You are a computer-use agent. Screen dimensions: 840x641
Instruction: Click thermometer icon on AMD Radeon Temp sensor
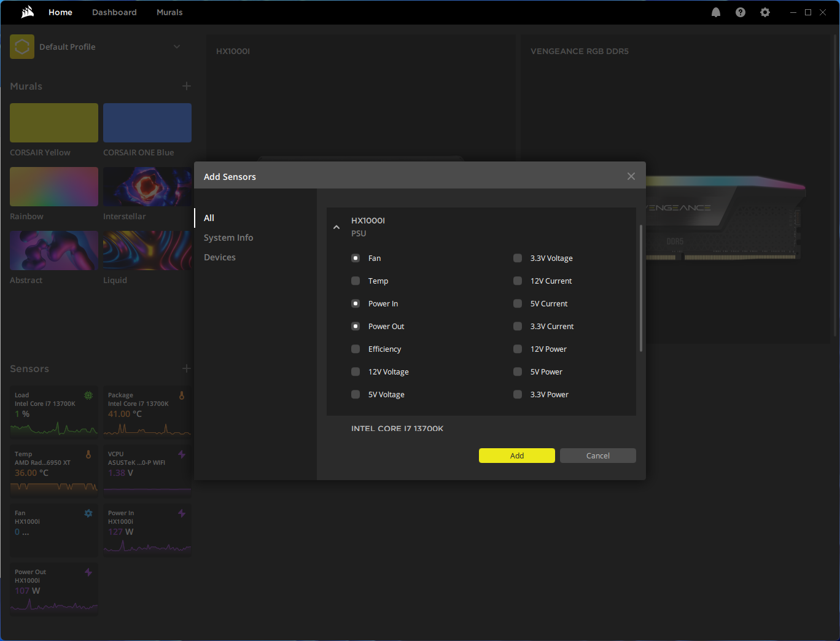[x=88, y=454]
